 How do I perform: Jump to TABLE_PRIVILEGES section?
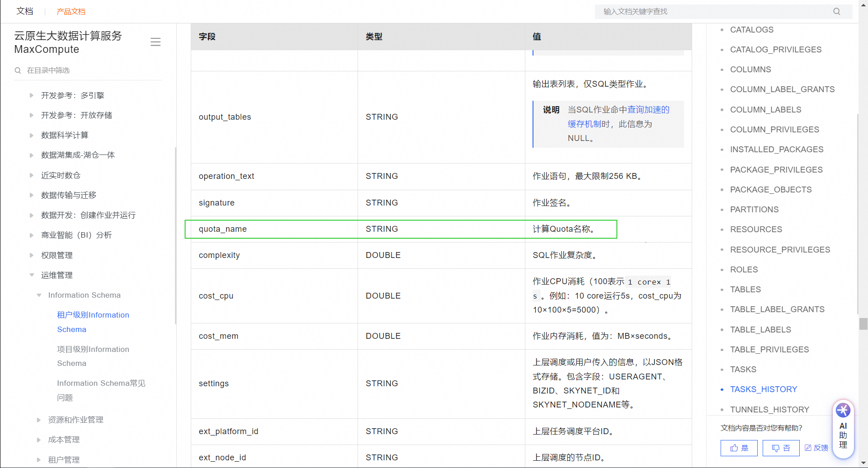pos(769,350)
